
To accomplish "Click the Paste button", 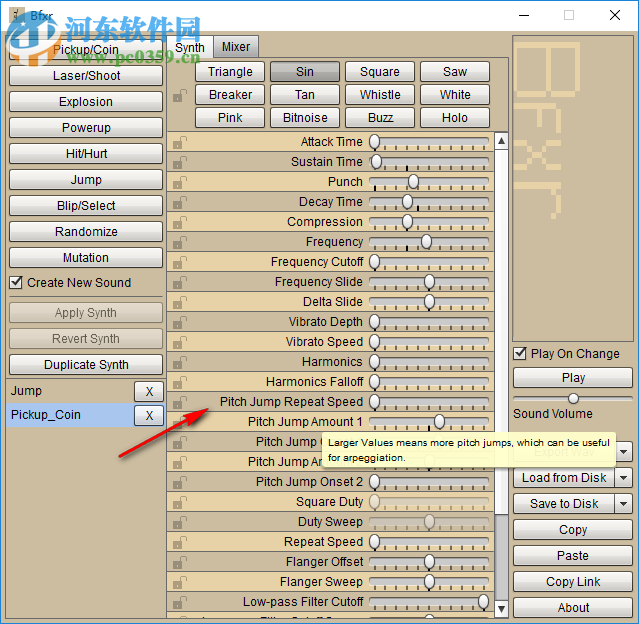I will click(x=573, y=556).
